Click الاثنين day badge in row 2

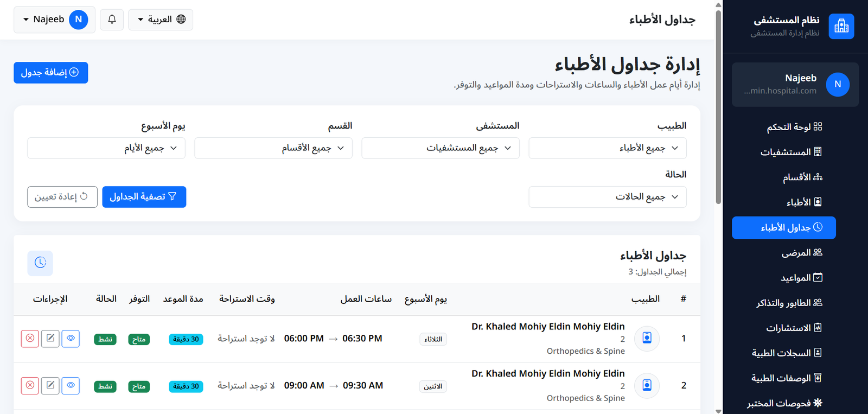coord(433,386)
